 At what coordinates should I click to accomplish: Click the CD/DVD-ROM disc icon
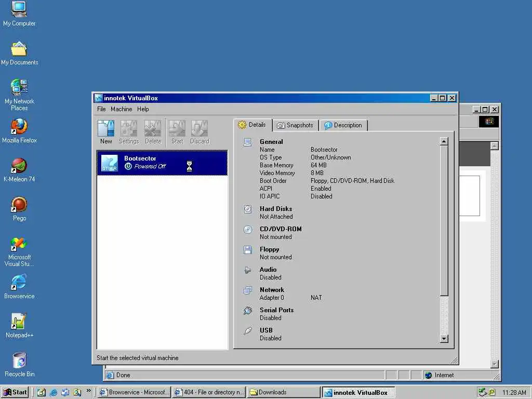pyautogui.click(x=248, y=230)
